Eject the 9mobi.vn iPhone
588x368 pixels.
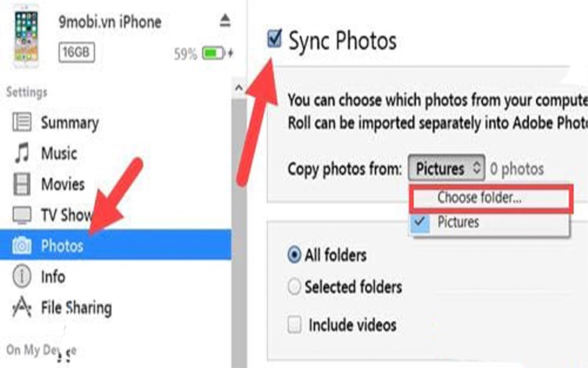coord(225,21)
